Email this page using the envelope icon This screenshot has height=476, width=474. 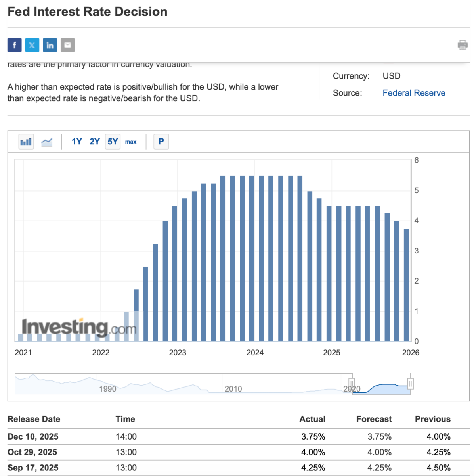pyautogui.click(x=68, y=45)
